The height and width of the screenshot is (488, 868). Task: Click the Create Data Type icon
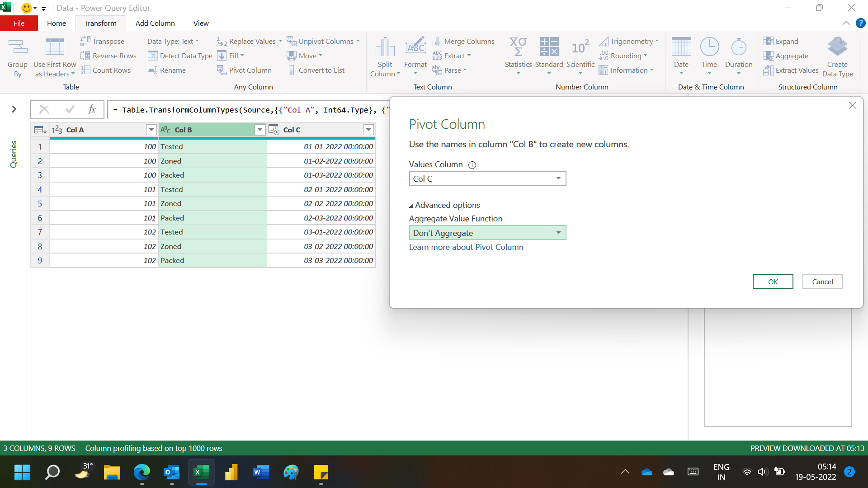(x=837, y=47)
